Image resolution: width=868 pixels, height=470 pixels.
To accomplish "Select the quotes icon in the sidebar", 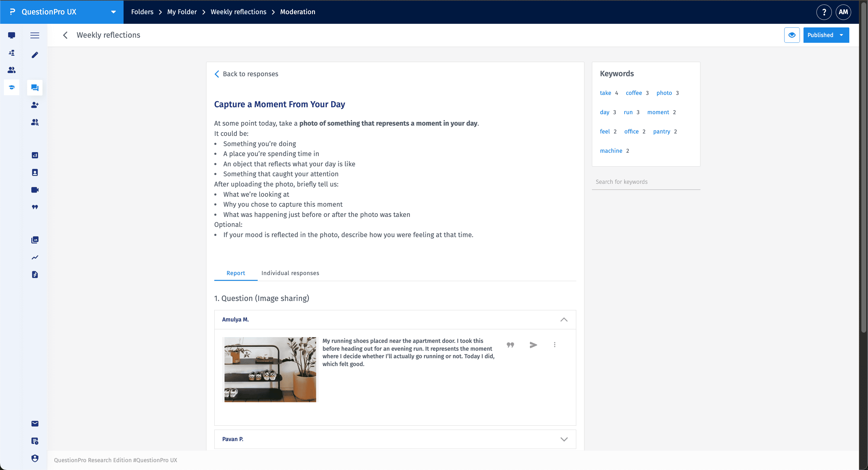I will (35, 207).
